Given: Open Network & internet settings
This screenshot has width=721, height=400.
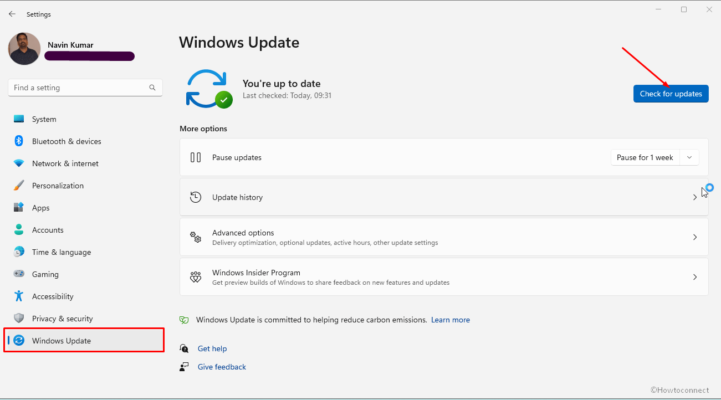Looking at the screenshot, I should (65, 163).
